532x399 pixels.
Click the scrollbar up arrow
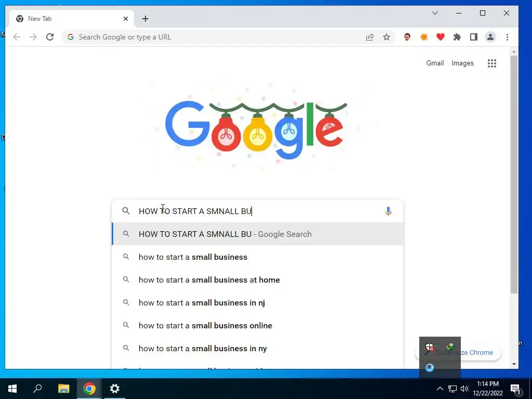coord(514,51)
